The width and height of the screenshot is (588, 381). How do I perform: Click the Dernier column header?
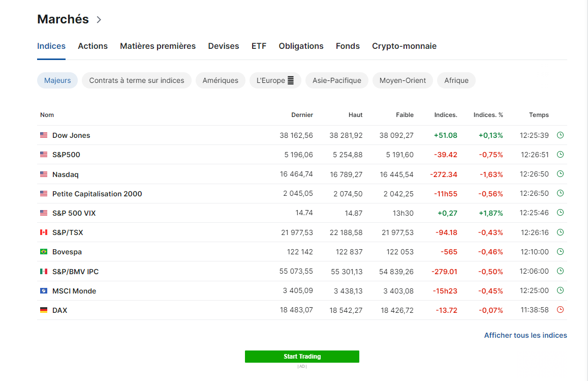pos(302,115)
